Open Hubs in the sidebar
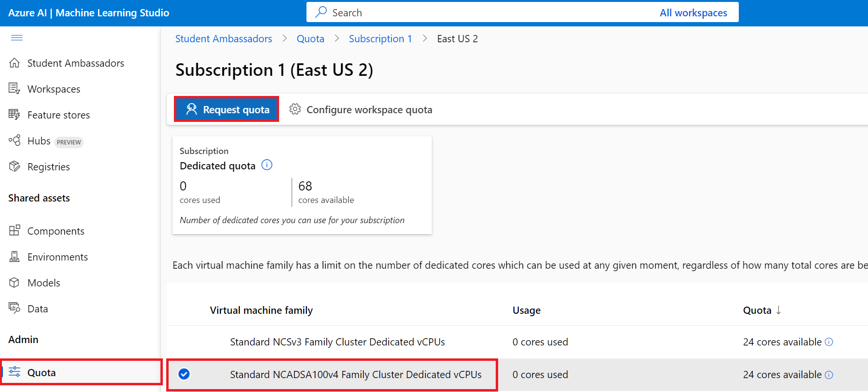 coord(39,141)
